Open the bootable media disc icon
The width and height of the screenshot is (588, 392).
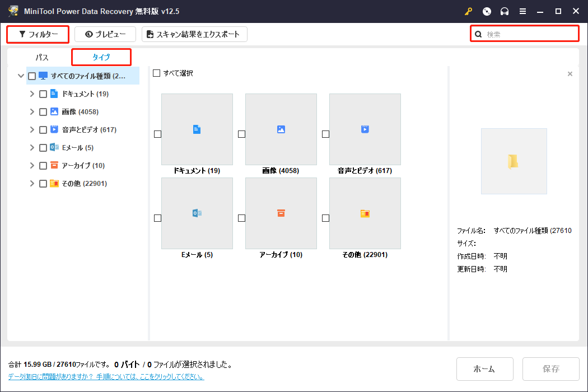tap(487, 11)
